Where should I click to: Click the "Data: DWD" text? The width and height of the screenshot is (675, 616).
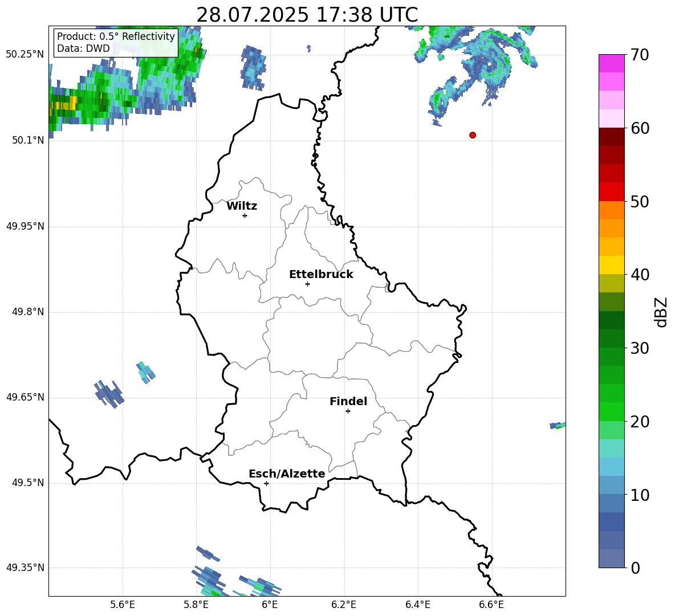click(83, 48)
